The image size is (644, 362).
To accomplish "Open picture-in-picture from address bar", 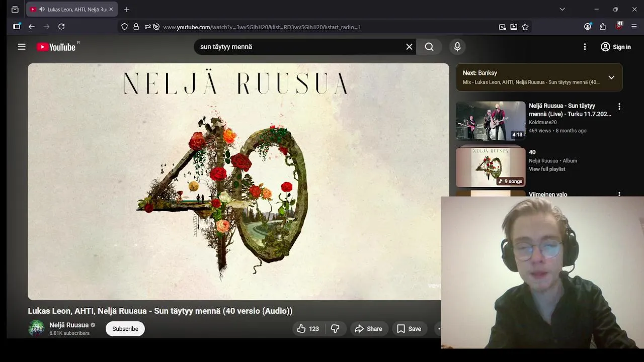I will pos(503,27).
